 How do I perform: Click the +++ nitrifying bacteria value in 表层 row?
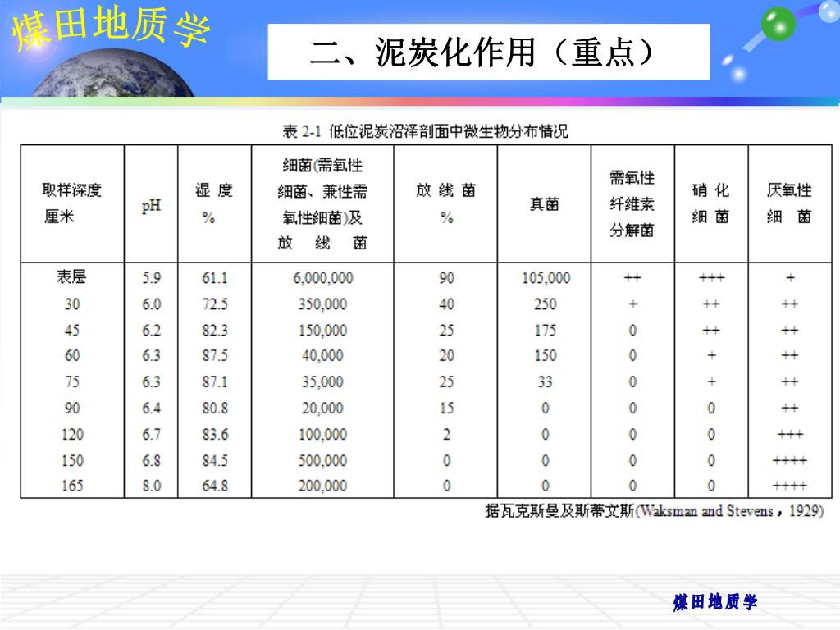(711, 278)
